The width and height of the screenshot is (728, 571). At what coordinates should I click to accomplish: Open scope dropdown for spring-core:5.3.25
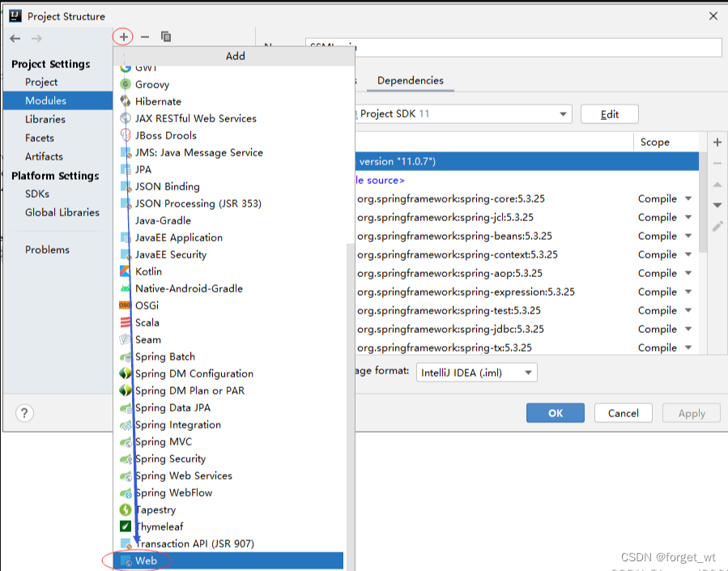[688, 198]
